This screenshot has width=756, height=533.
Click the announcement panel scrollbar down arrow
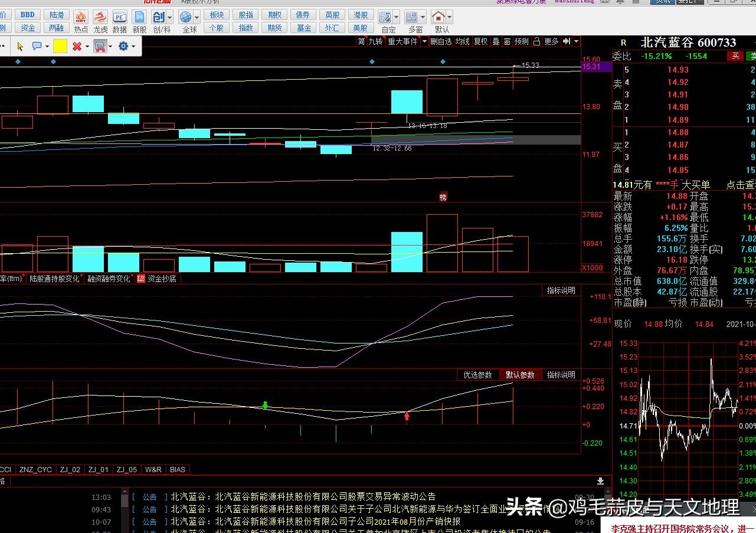[x=600, y=482]
